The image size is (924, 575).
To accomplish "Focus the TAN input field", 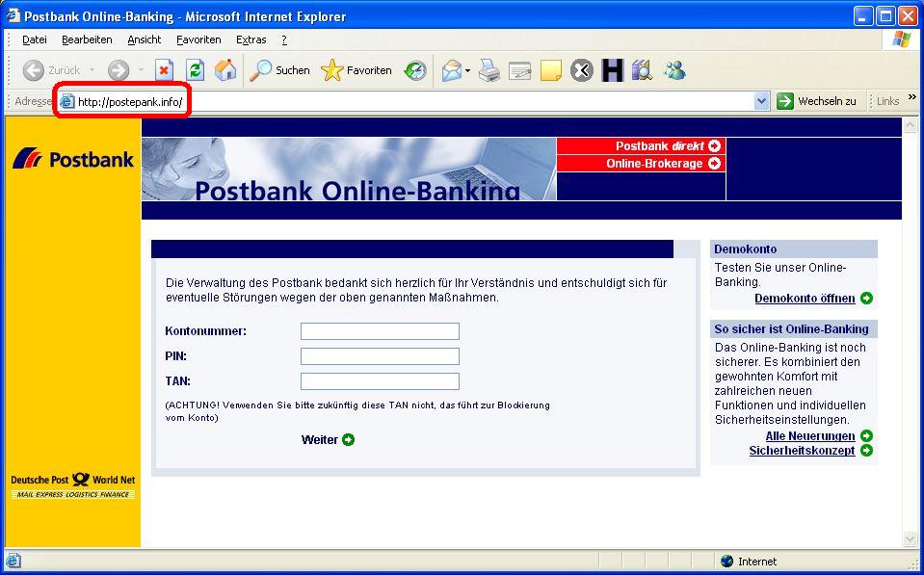I will [380, 381].
